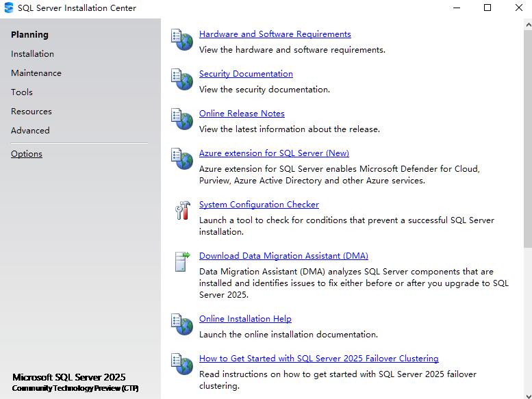Select the Planning category in the sidebar
Viewport: 532px width, 399px height.
29,35
